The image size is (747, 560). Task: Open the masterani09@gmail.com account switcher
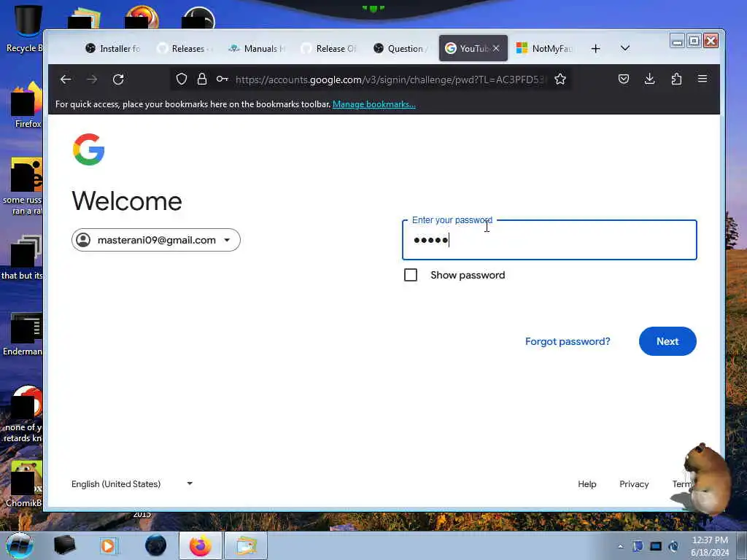coord(156,240)
